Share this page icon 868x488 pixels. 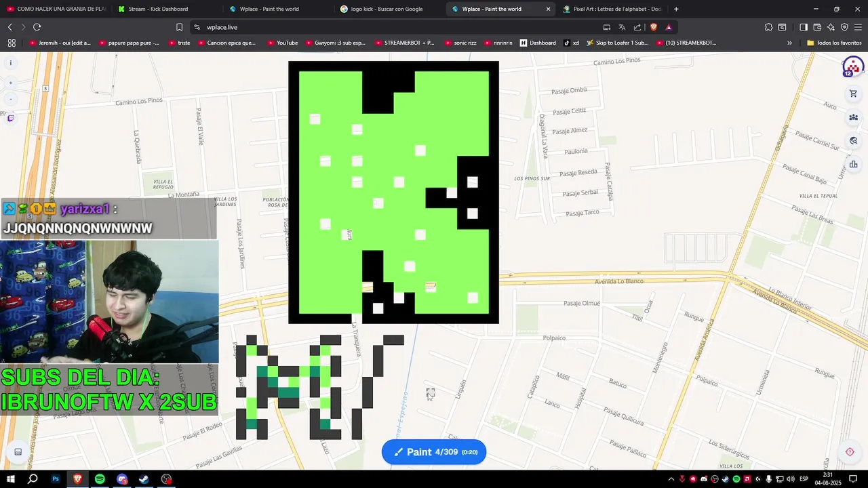(637, 27)
